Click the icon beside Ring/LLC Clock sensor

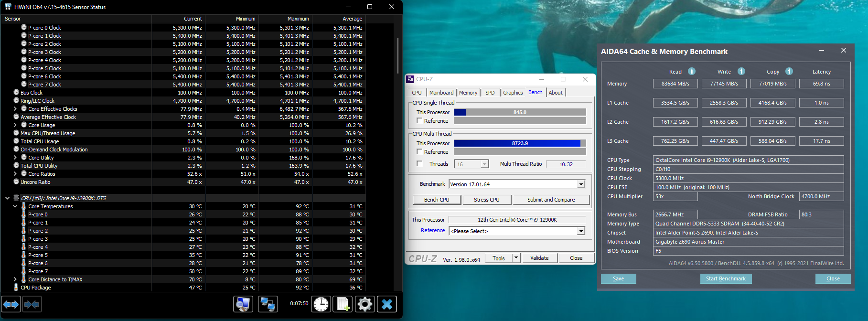(x=16, y=100)
